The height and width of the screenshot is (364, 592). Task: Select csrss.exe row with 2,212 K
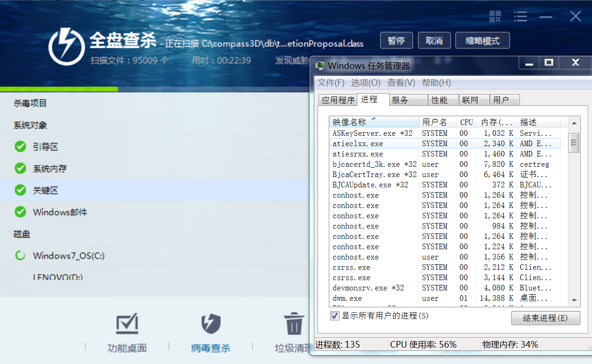pos(444,267)
